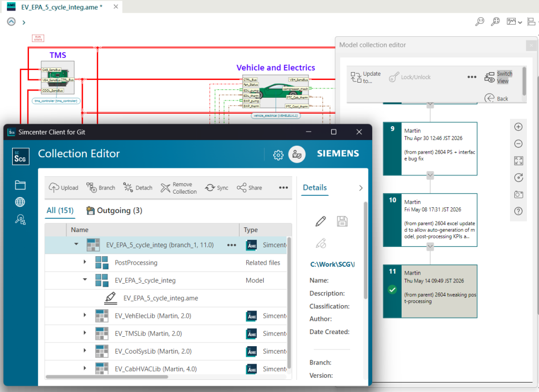This screenshot has height=392, width=539.
Task: Click the refresh icon in version graph tools
Action: [x=518, y=177]
